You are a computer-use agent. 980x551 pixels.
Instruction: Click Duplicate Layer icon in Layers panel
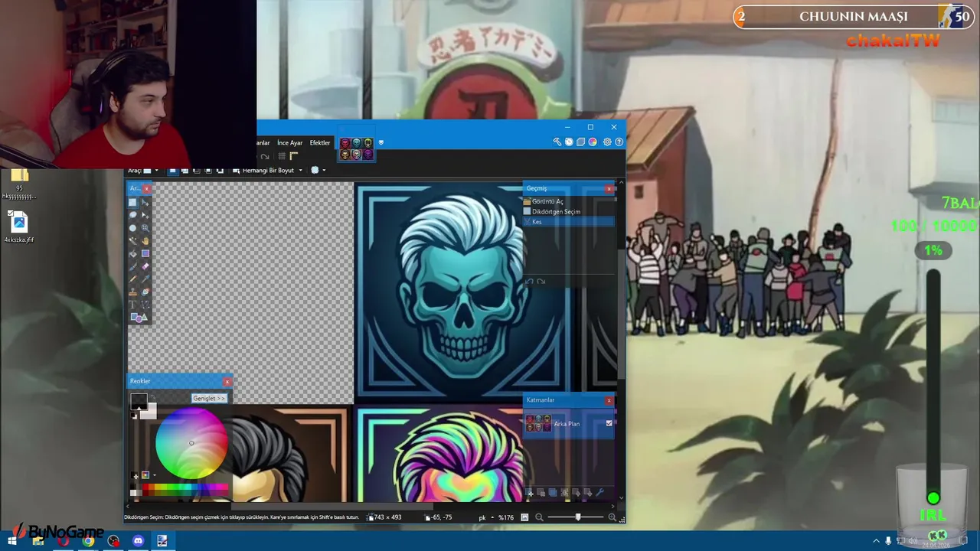point(553,492)
